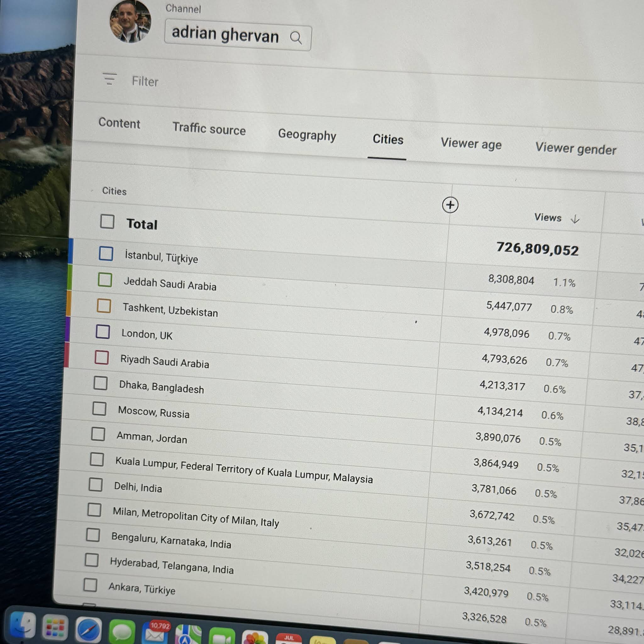
Task: Open the Filter lines icon
Action: point(109,79)
